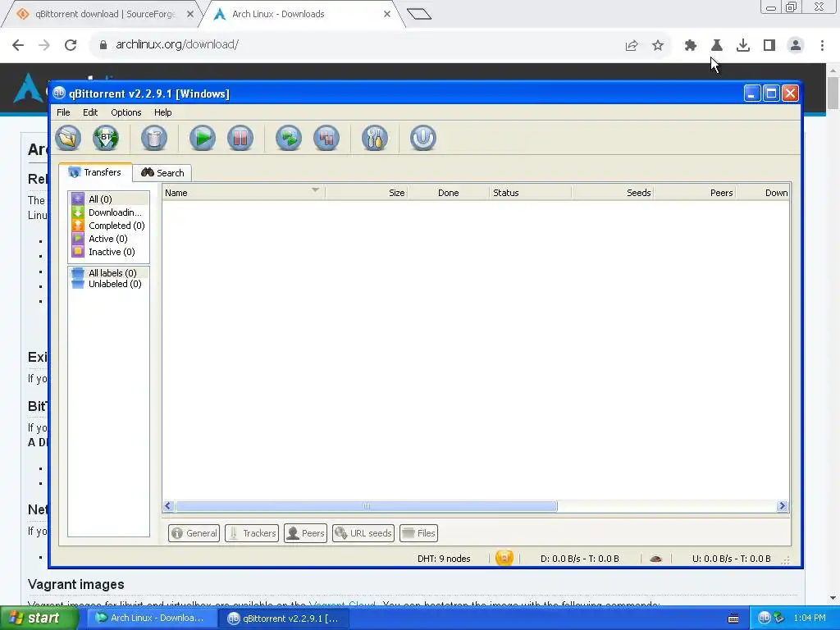Switch to the Search tab
Image resolution: width=840 pixels, height=630 pixels.
pyautogui.click(x=162, y=173)
